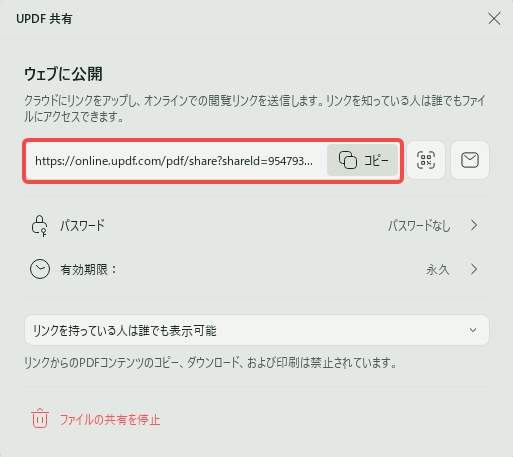Image resolution: width=513 pixels, height=457 pixels.
Task: Open リンクを持っている人は誰でも表示可能 dropdown
Action: (x=257, y=330)
